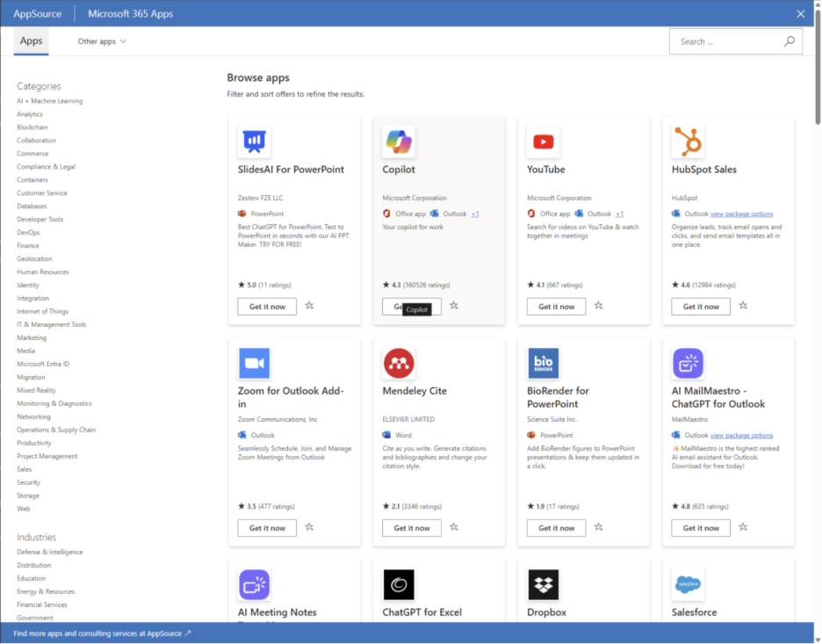Select the Microsoft Entra ID category
This screenshot has width=822, height=644.
(43, 364)
